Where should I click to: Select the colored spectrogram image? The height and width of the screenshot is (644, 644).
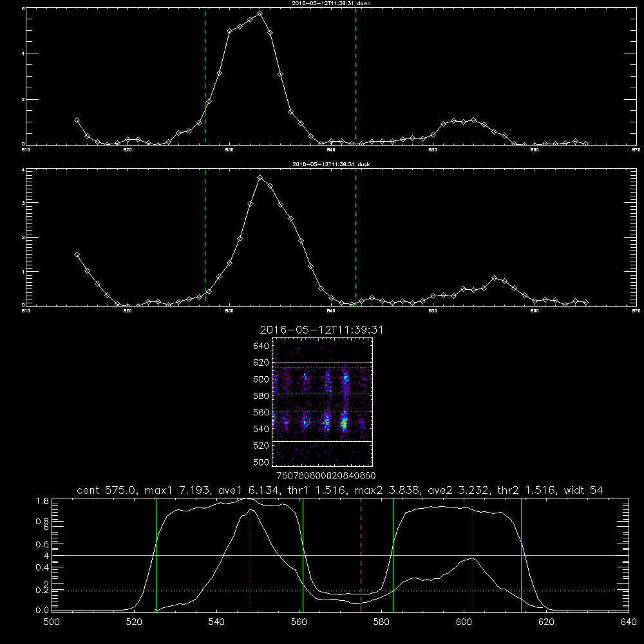[x=322, y=402]
